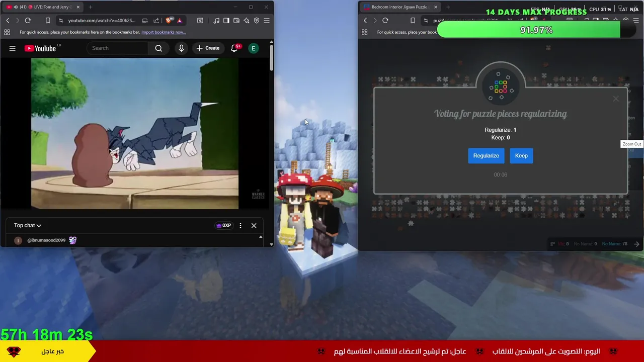Click the Tom and Jerry video player
This screenshot has width=644, height=362.
tap(135, 133)
